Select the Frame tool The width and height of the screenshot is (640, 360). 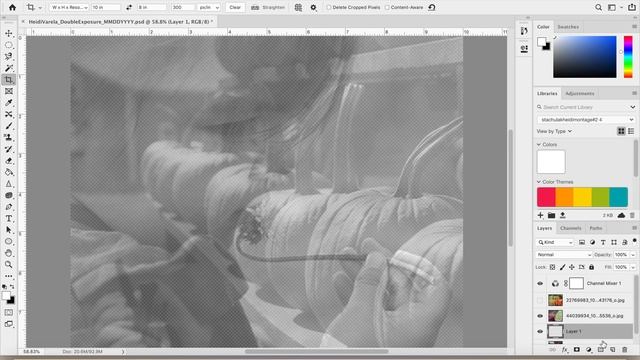point(9,91)
